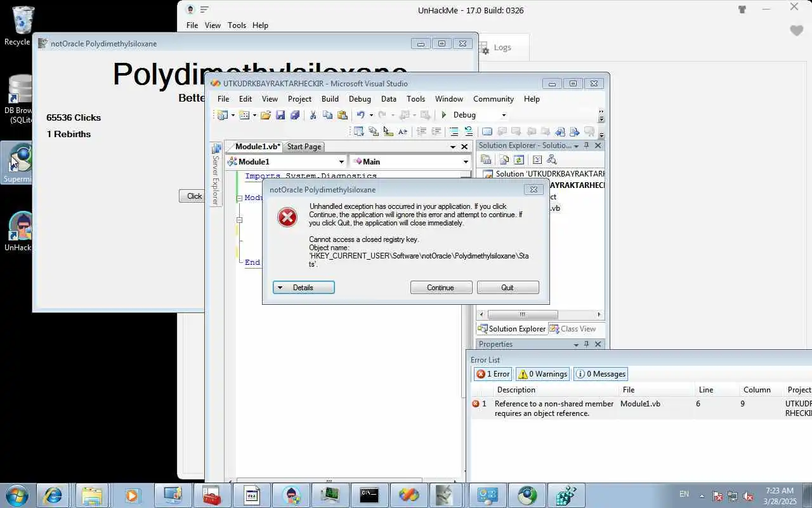Open the Add New Item dropdown arrow
Image resolution: width=812 pixels, height=508 pixels.
tap(254, 115)
